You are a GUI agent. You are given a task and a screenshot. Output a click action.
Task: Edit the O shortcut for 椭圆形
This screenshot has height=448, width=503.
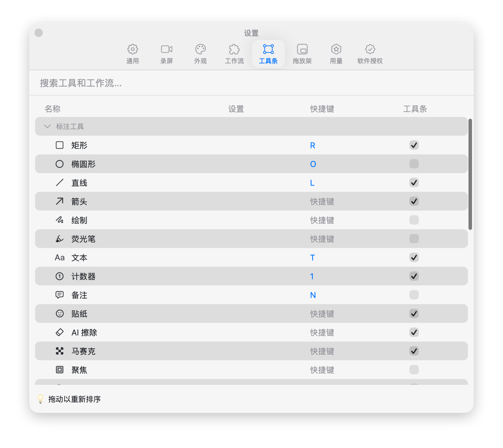coord(313,164)
